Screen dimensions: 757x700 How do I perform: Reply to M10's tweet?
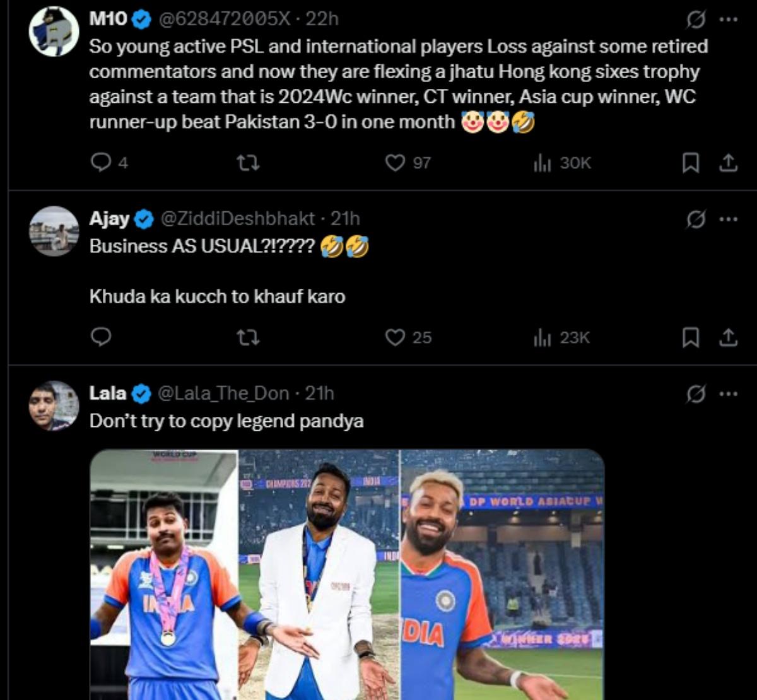tap(102, 163)
